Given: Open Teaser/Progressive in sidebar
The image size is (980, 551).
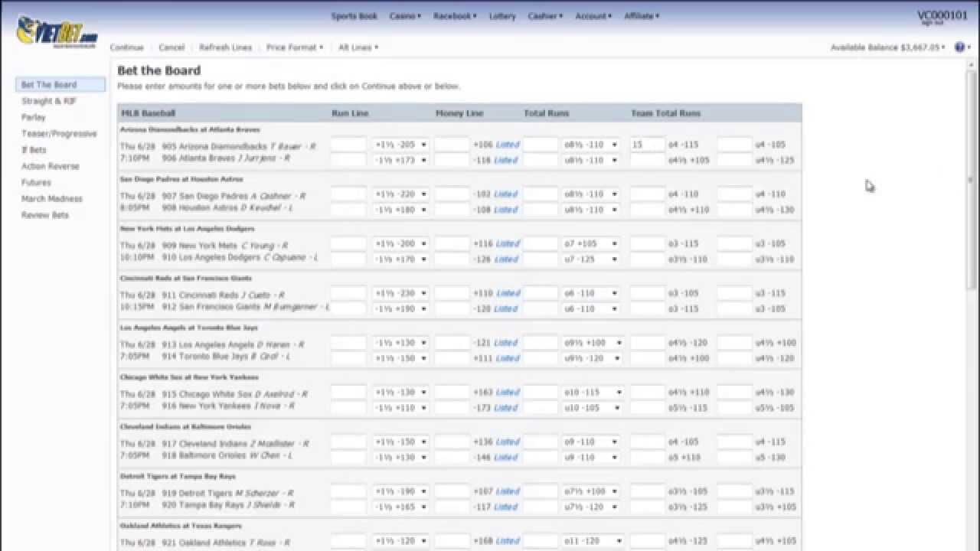Looking at the screenshot, I should coord(59,134).
